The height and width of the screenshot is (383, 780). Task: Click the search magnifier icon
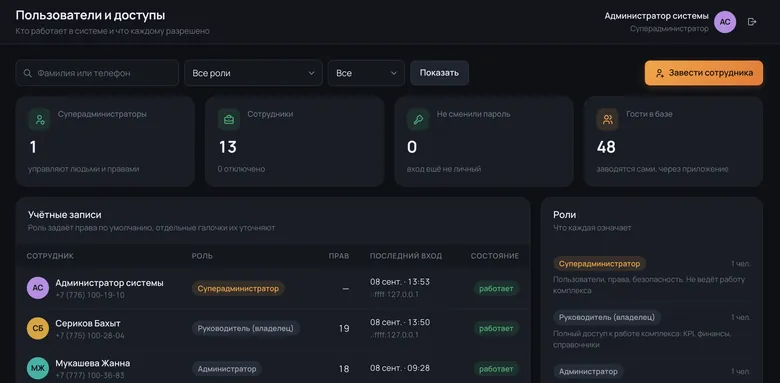point(27,73)
